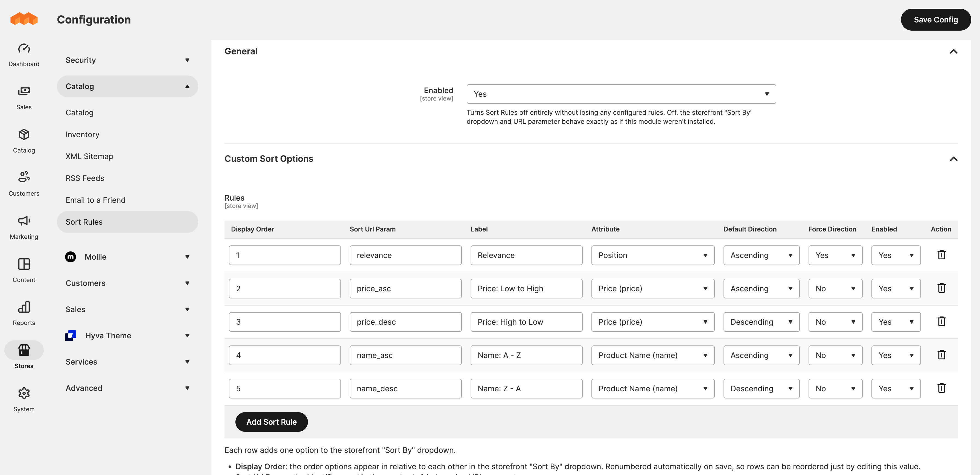Delete the name_asc sort rule row

coord(941,355)
